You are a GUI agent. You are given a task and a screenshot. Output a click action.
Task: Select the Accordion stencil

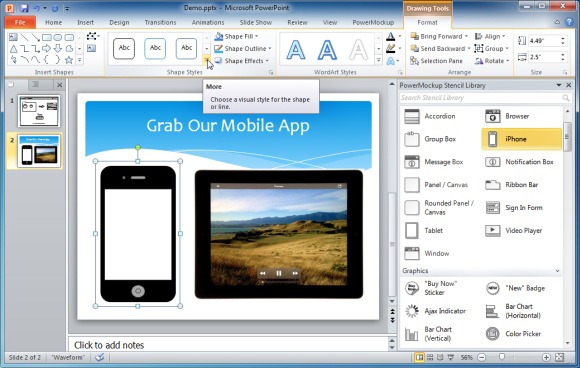coord(441,116)
